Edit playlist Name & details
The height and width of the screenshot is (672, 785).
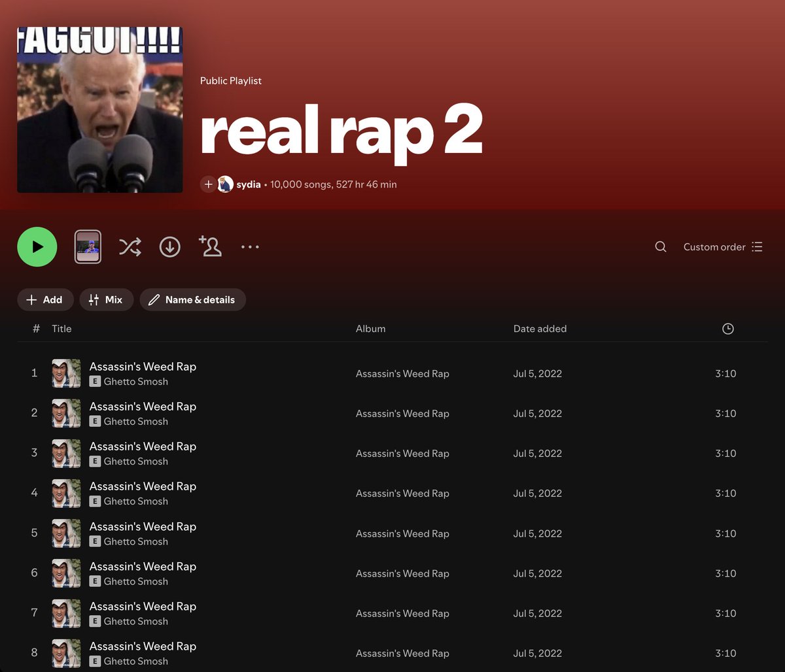coord(193,300)
